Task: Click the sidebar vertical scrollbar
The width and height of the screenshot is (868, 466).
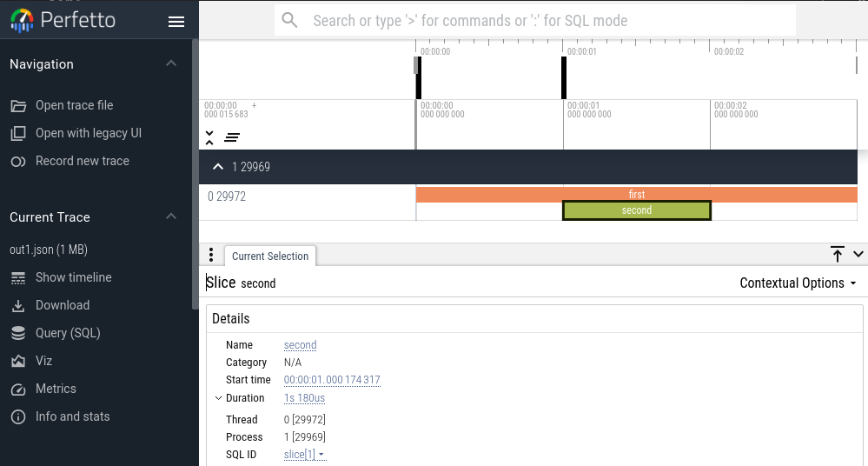Action: click(195, 174)
